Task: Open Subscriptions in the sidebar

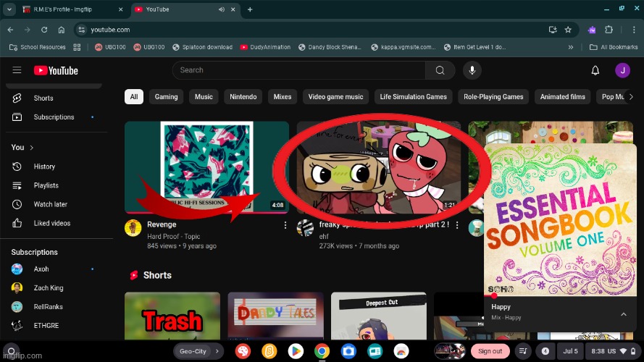Action: tap(54, 117)
